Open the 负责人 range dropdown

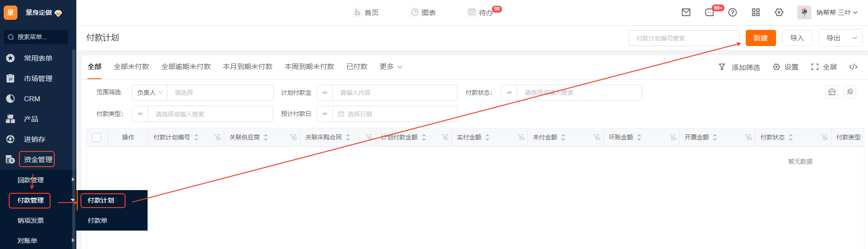coord(150,93)
